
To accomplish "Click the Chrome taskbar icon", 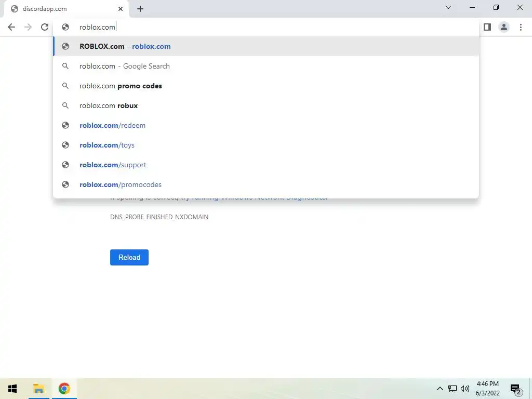I will pos(64,389).
